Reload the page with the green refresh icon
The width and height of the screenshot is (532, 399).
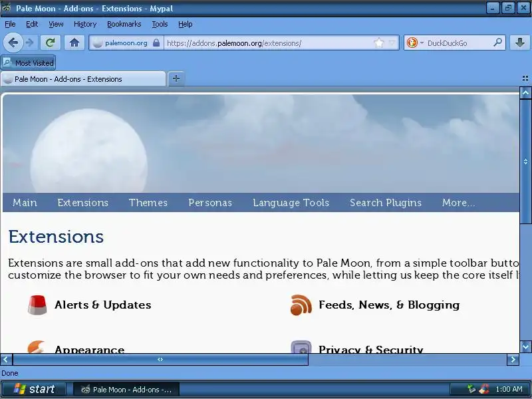point(51,43)
